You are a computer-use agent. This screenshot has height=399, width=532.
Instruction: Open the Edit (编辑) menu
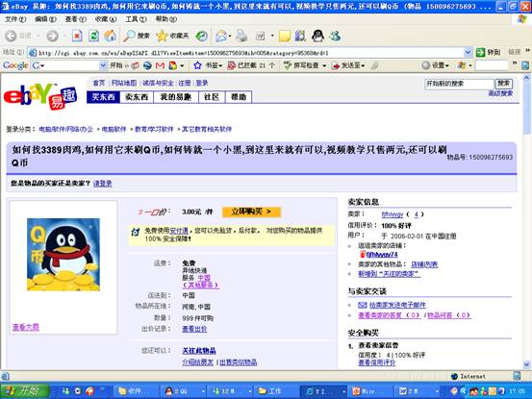45,19
